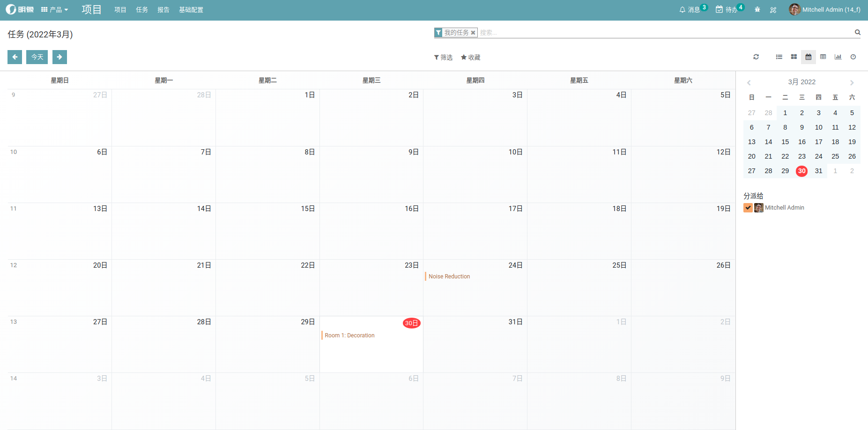Open the activity clock view
This screenshot has width=868, height=430.
[853, 57]
